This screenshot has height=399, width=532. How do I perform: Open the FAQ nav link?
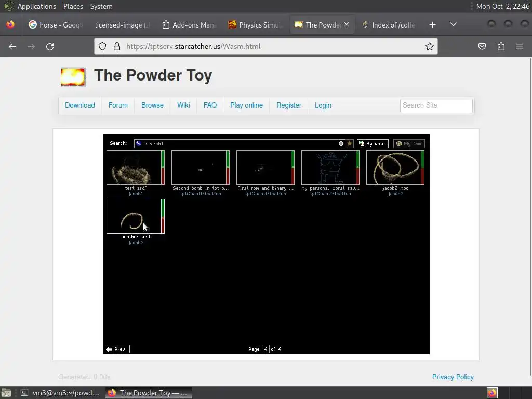click(x=210, y=105)
